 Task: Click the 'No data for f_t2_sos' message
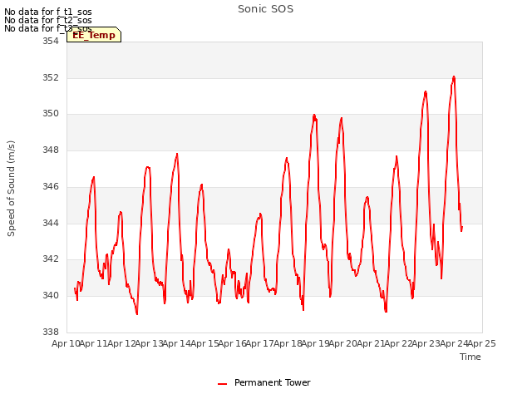[48, 20]
